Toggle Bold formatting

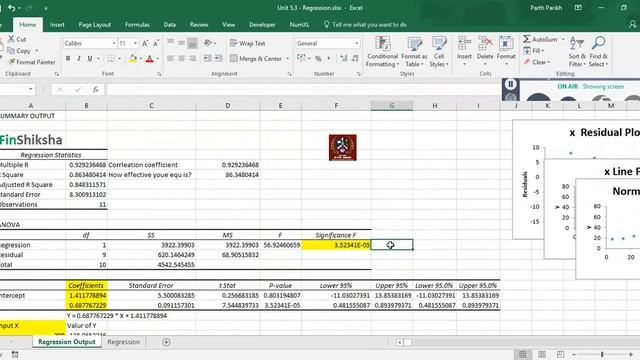click(68, 59)
